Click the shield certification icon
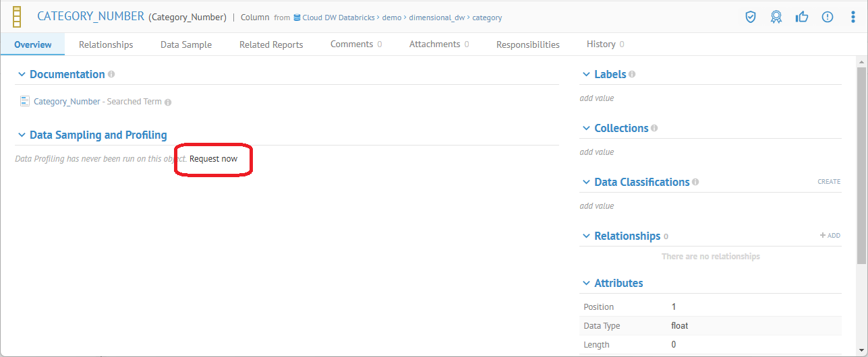Viewport: 868px width, 357px height. pos(750,17)
